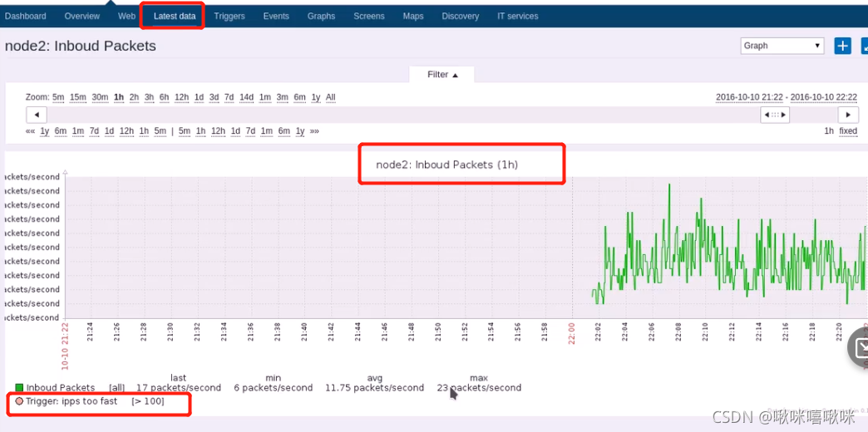
Task: Navigate to the Graphs menu
Action: point(321,16)
